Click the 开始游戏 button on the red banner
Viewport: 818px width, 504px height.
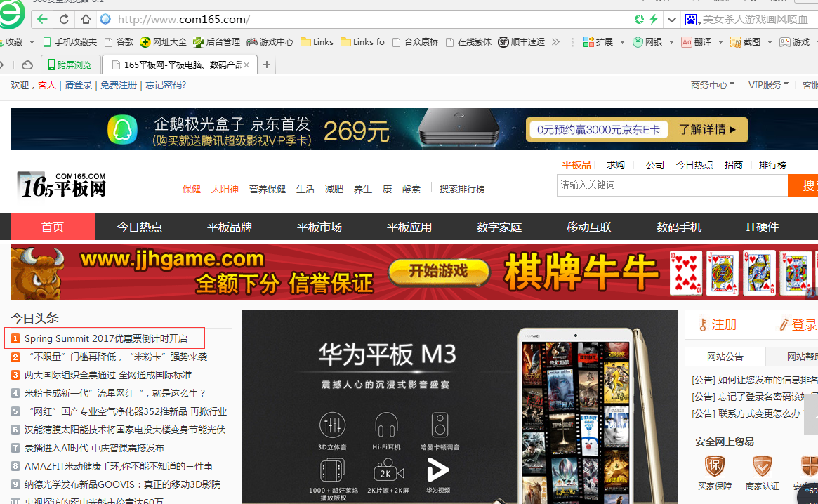439,272
